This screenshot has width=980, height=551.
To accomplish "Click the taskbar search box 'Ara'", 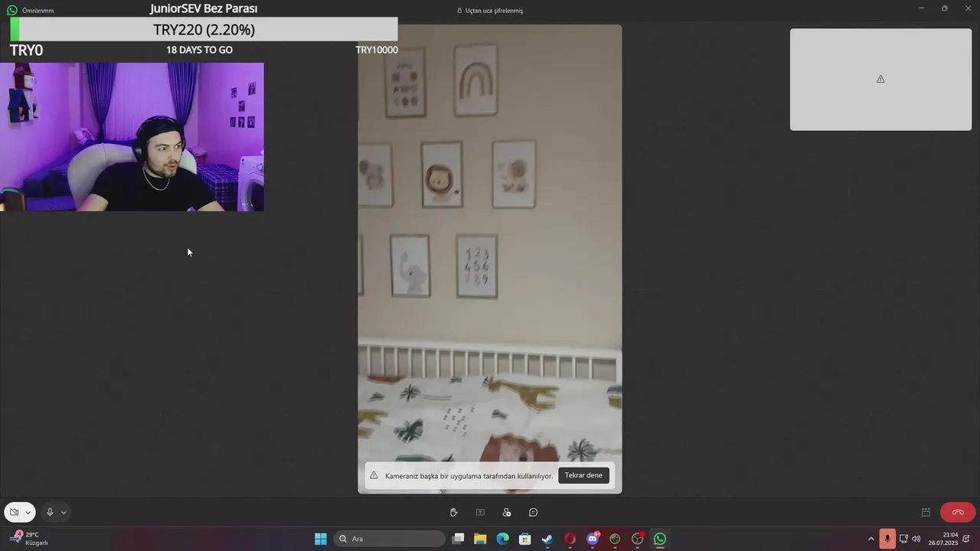I will (390, 539).
